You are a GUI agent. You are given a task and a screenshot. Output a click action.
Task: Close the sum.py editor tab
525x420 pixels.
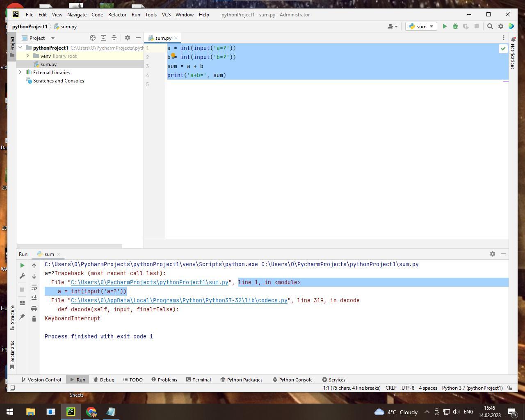(176, 38)
